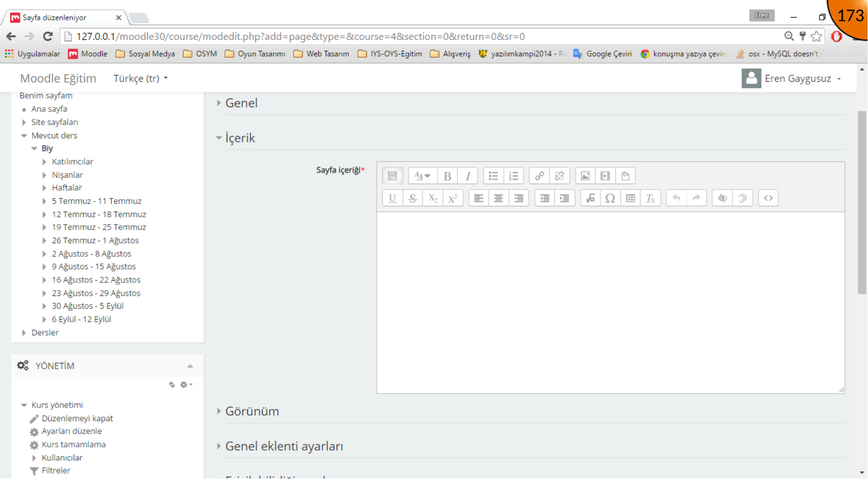Click the outdent icon
Screen dimensions: 868x488
click(x=545, y=198)
